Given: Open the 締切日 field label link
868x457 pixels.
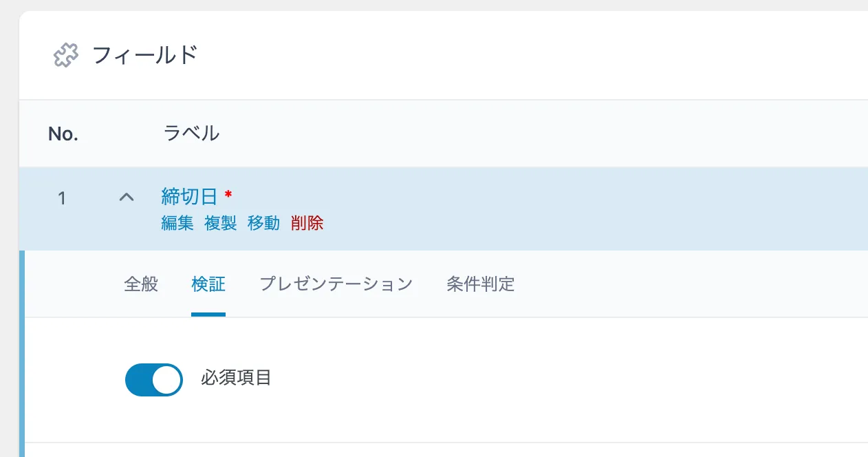Looking at the screenshot, I should 189,198.
